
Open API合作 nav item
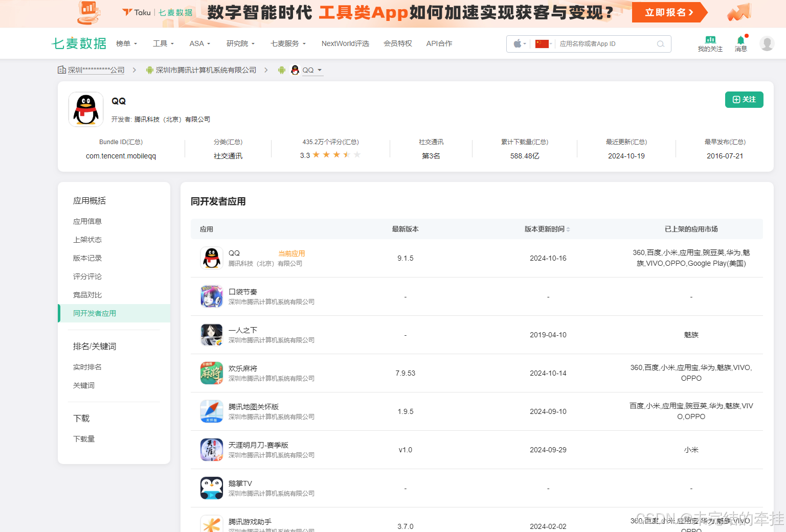tap(439, 43)
